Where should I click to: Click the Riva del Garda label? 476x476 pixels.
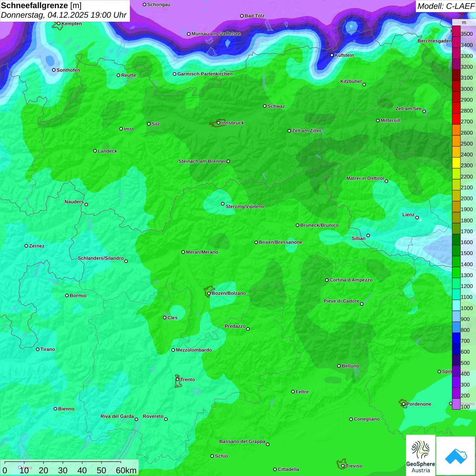(x=117, y=416)
